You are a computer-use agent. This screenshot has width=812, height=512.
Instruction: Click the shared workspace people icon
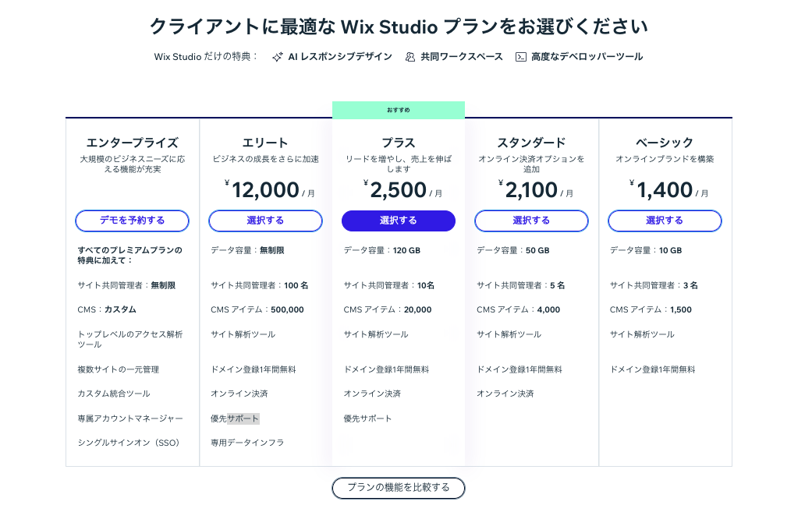[410, 57]
